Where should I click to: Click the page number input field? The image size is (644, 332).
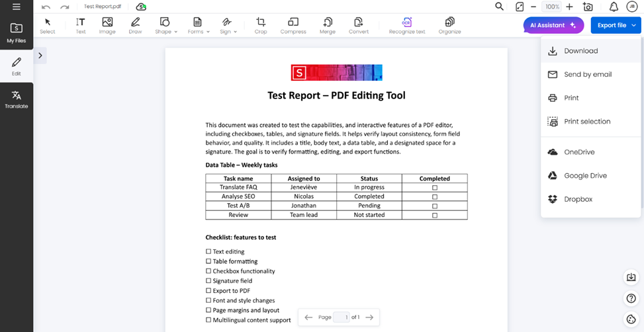(342, 317)
